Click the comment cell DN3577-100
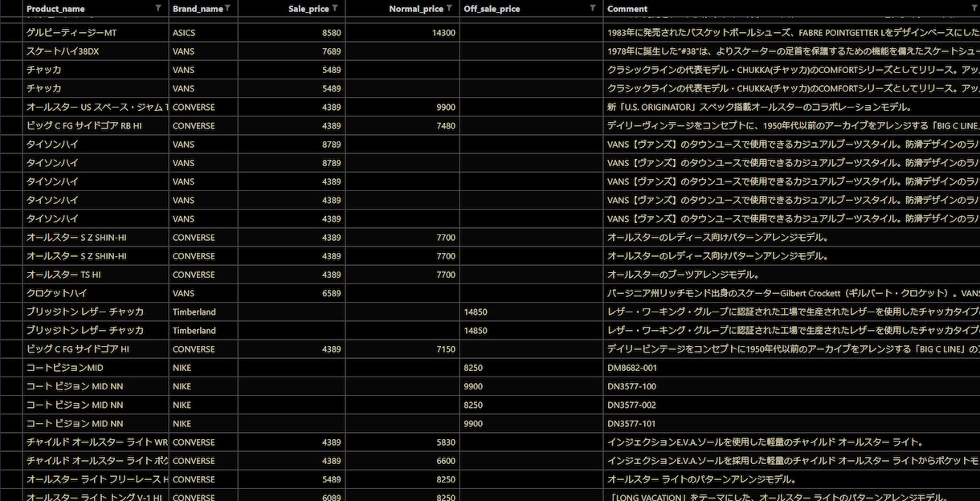This screenshot has height=501, width=980. (x=791, y=386)
